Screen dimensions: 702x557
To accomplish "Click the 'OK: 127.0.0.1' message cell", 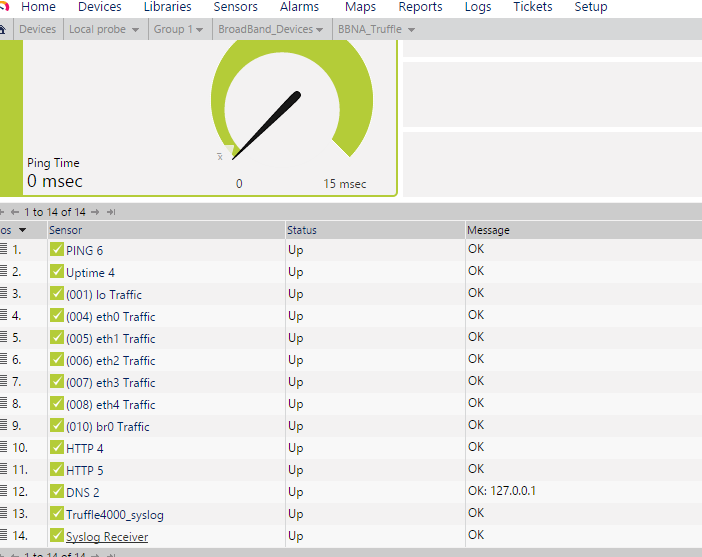I will pos(502,491).
